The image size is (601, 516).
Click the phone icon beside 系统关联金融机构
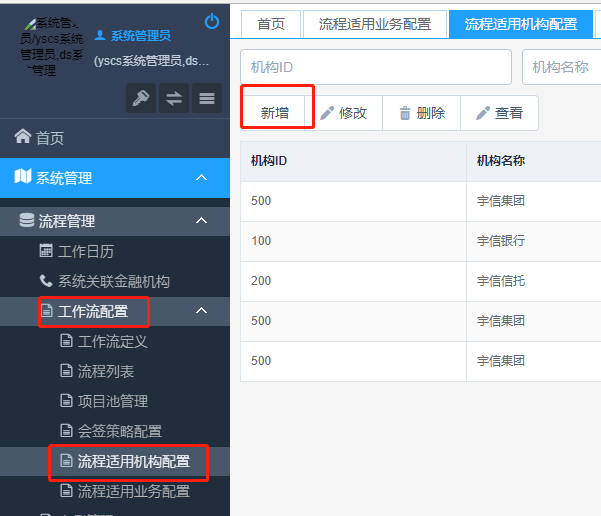(x=46, y=281)
